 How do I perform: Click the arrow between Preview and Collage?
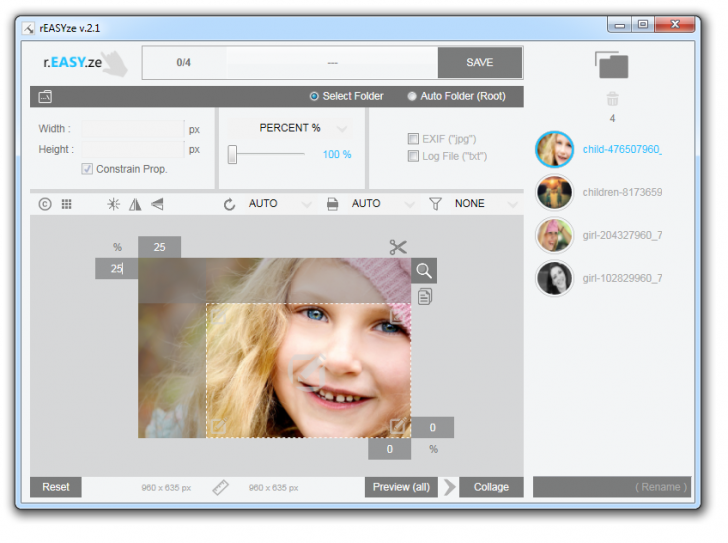[x=449, y=487]
